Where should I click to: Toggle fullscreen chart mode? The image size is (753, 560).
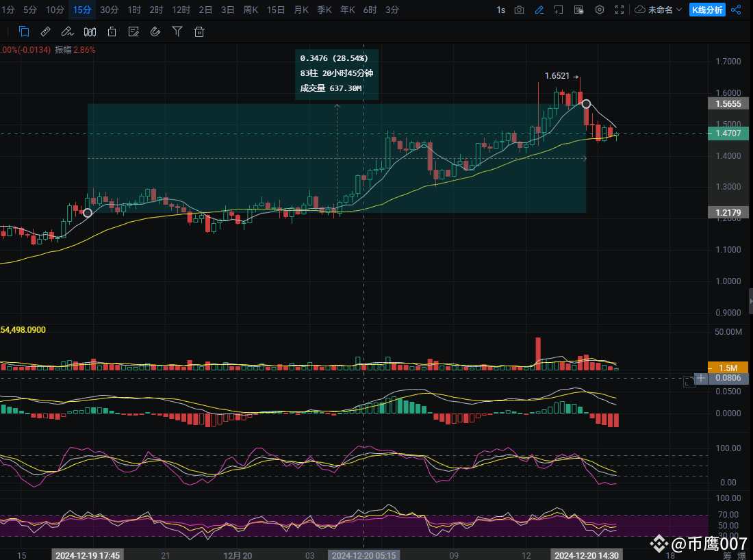pos(619,10)
